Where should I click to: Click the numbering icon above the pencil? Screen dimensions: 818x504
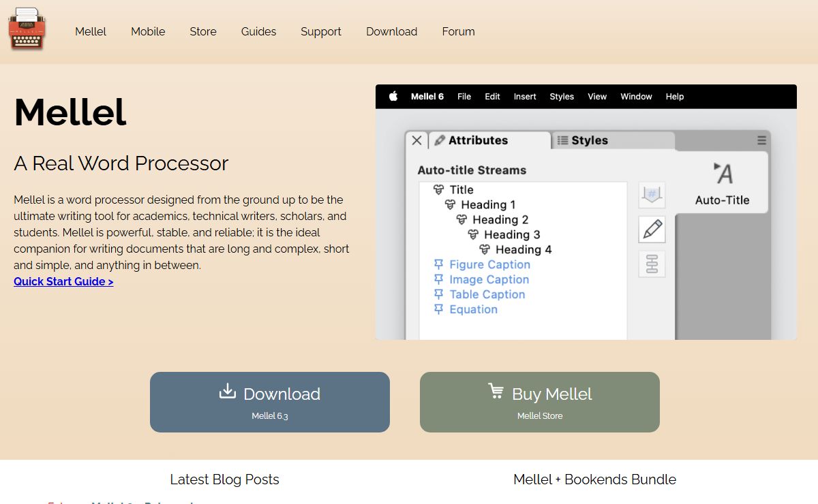[x=652, y=195]
